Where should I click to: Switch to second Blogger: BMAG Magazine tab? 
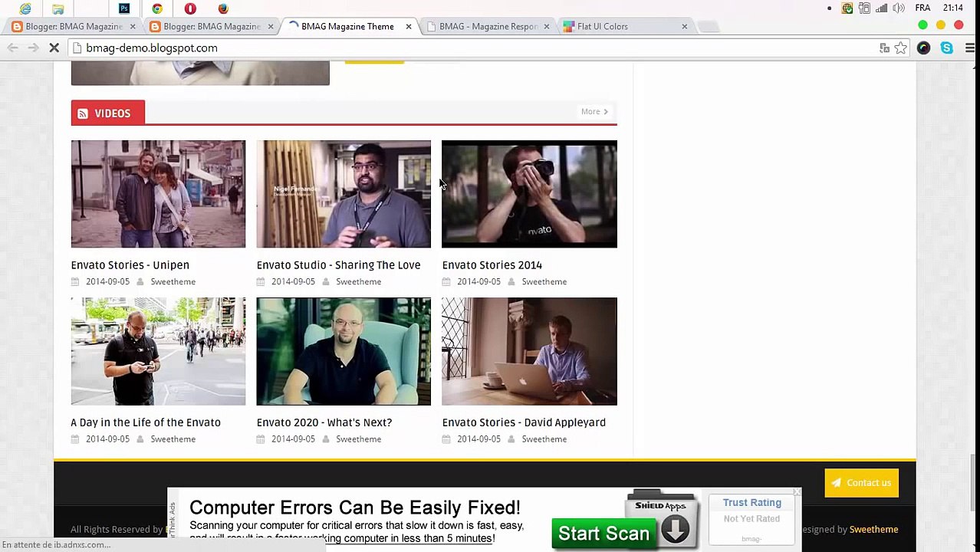click(212, 26)
